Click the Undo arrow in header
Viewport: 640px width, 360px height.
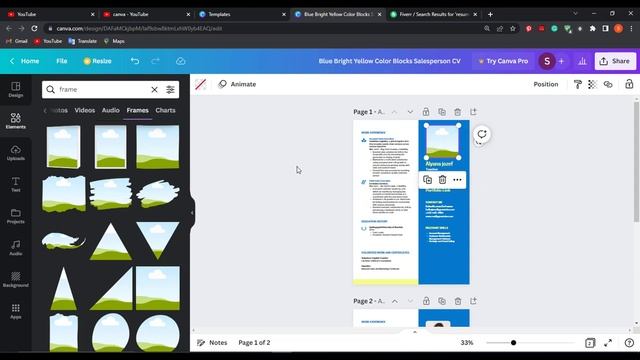(x=135, y=61)
